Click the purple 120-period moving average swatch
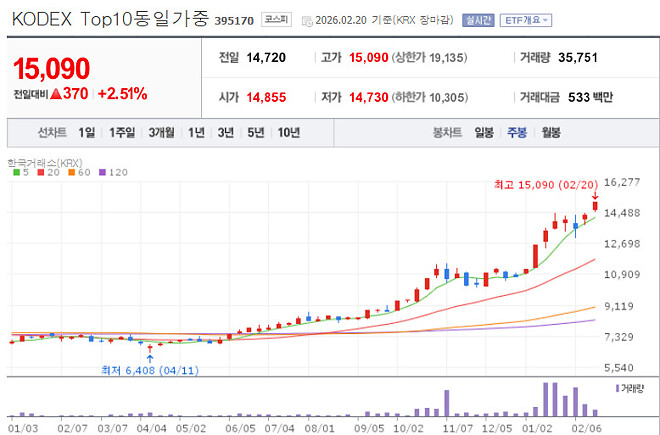This screenshot has height=435, width=660. click(x=102, y=172)
